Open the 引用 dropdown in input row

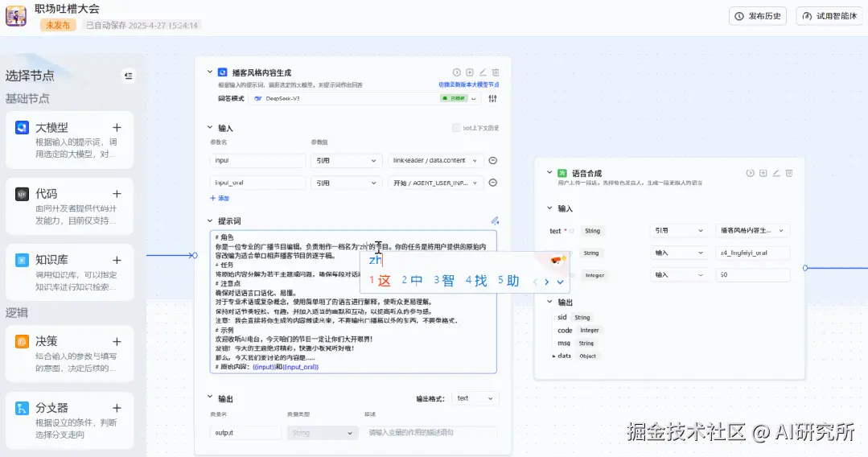pyautogui.click(x=346, y=161)
